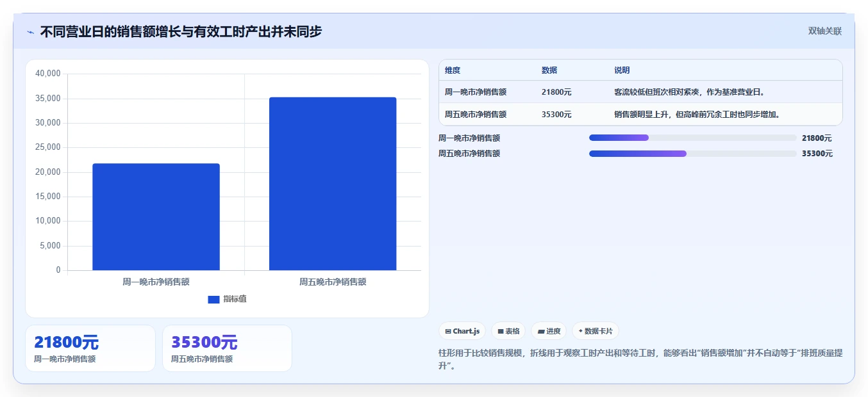Click the blue legend swatch for 指标值

[213, 300]
